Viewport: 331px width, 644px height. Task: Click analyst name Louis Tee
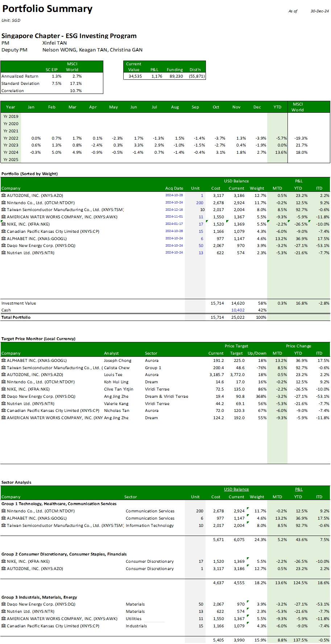pos(113,375)
